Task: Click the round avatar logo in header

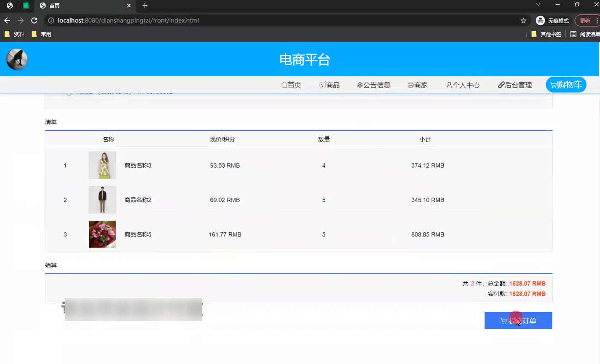Action: (17, 59)
